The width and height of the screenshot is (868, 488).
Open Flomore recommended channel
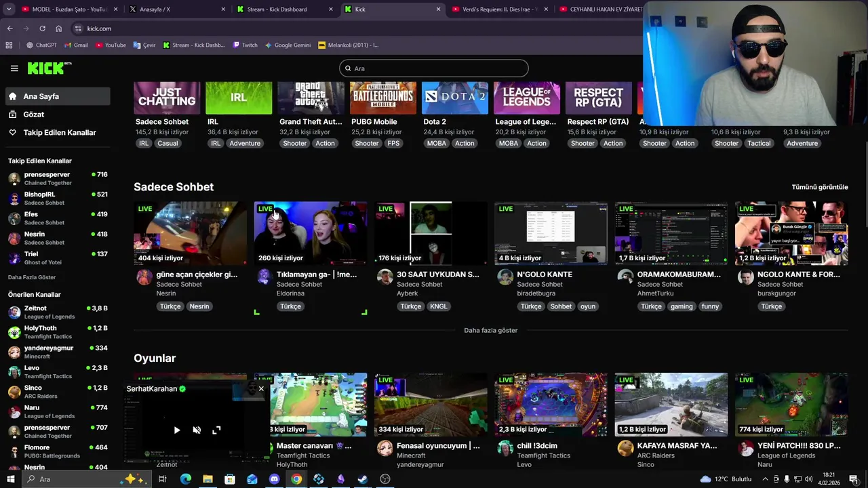(58, 451)
